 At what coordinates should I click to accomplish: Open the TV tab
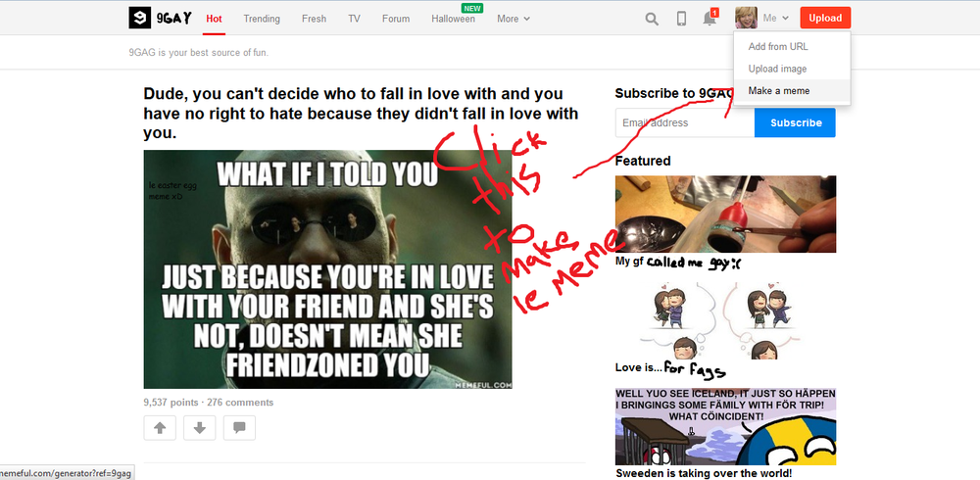[x=355, y=19]
